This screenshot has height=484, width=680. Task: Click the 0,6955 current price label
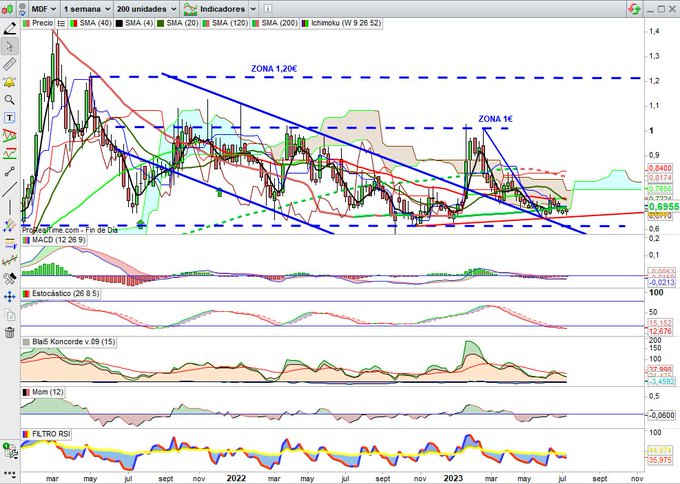pyautogui.click(x=664, y=207)
